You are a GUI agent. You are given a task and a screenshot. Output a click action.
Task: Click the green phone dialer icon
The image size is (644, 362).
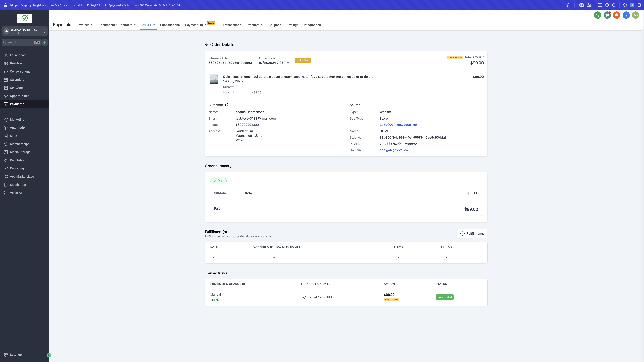tap(597, 15)
